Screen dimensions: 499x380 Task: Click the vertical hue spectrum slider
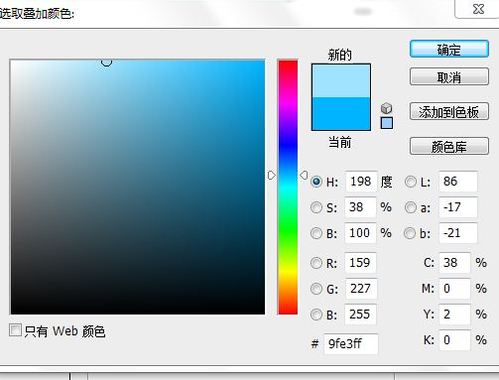pyautogui.click(x=288, y=187)
